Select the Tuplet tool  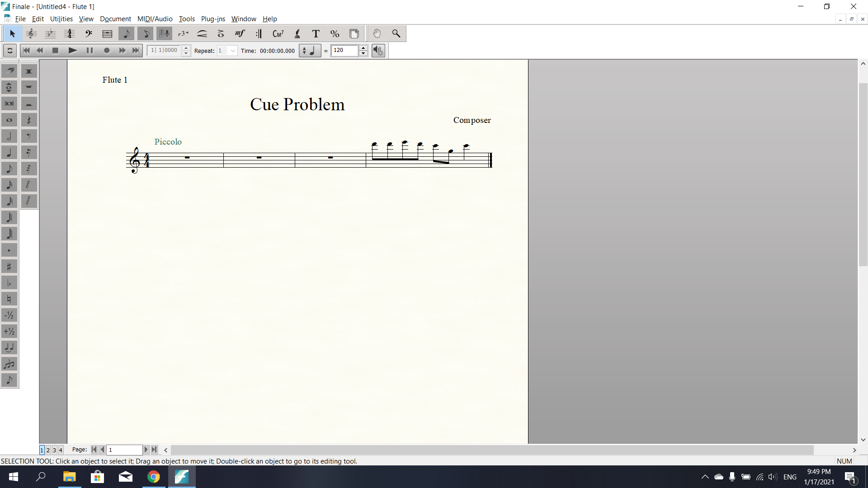[x=183, y=34]
